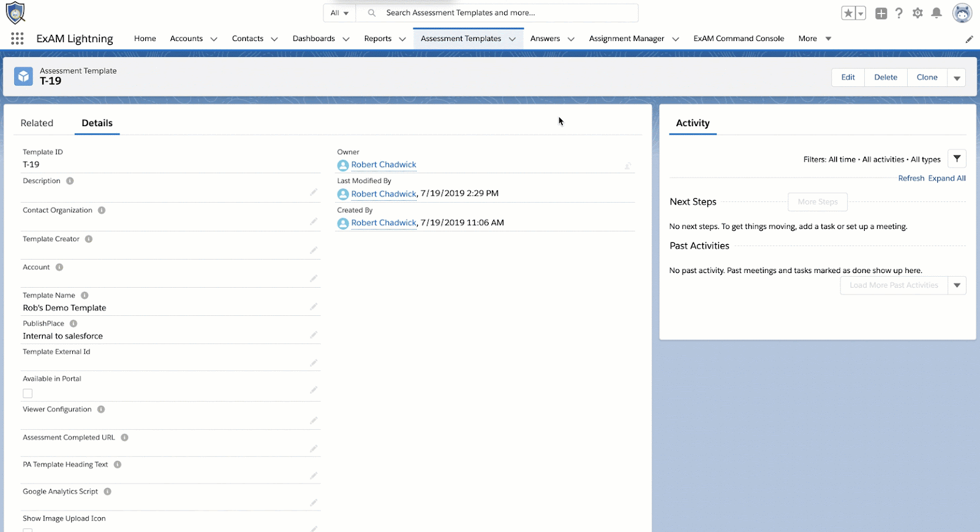Edit Viewer Configuration with its pencil icon
This screenshot has height=532, width=980.
[314, 421]
